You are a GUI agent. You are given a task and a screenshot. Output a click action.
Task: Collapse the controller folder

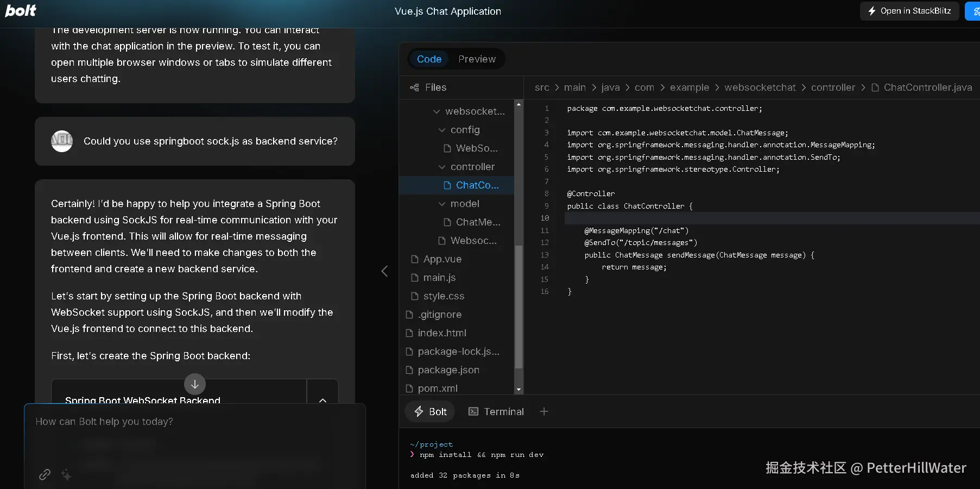coord(466,167)
